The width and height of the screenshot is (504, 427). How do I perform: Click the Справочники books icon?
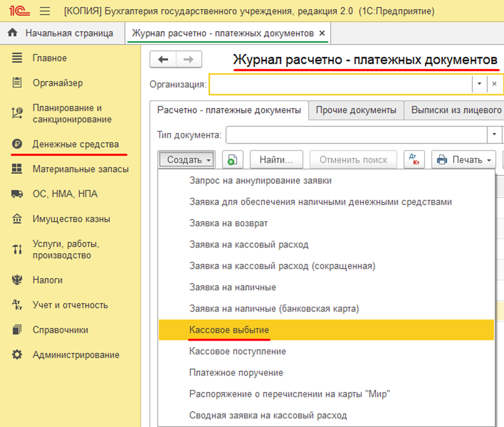(x=17, y=330)
